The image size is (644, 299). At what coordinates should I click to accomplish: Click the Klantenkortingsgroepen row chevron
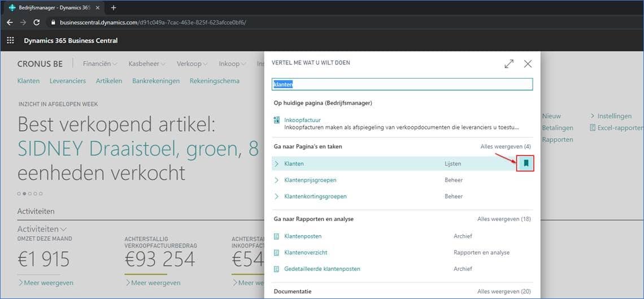pyautogui.click(x=276, y=196)
